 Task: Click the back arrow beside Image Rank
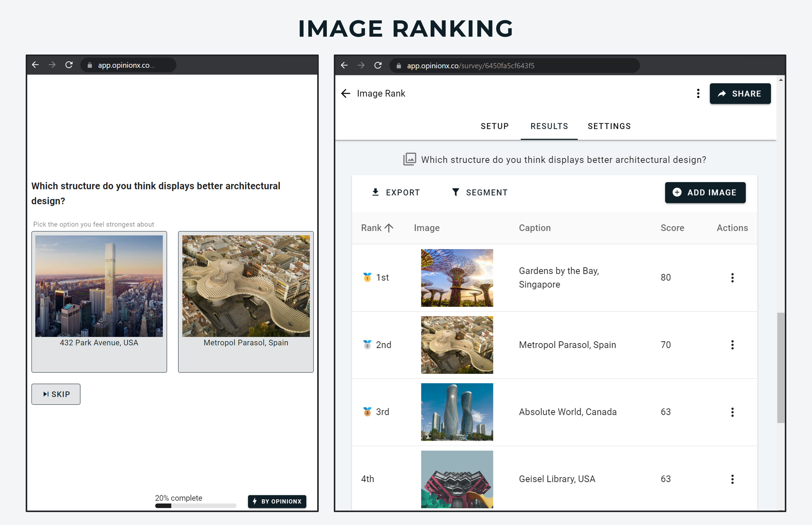[x=346, y=93]
